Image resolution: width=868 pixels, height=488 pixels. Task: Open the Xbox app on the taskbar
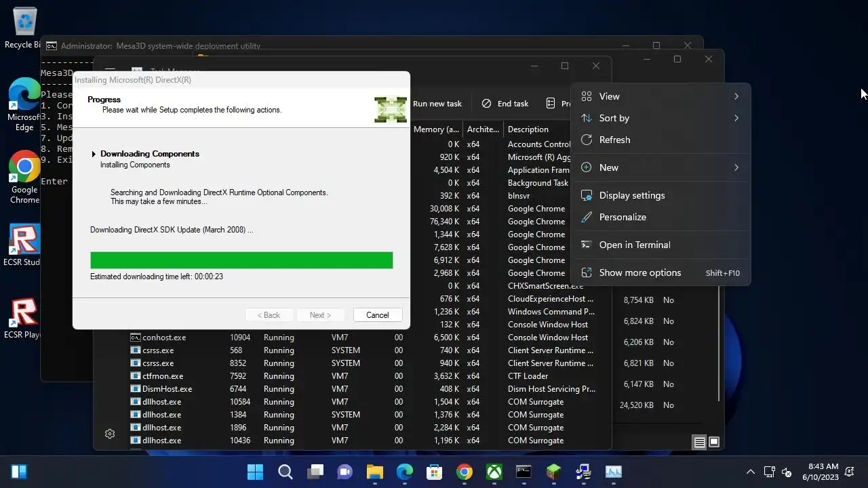[x=494, y=472]
